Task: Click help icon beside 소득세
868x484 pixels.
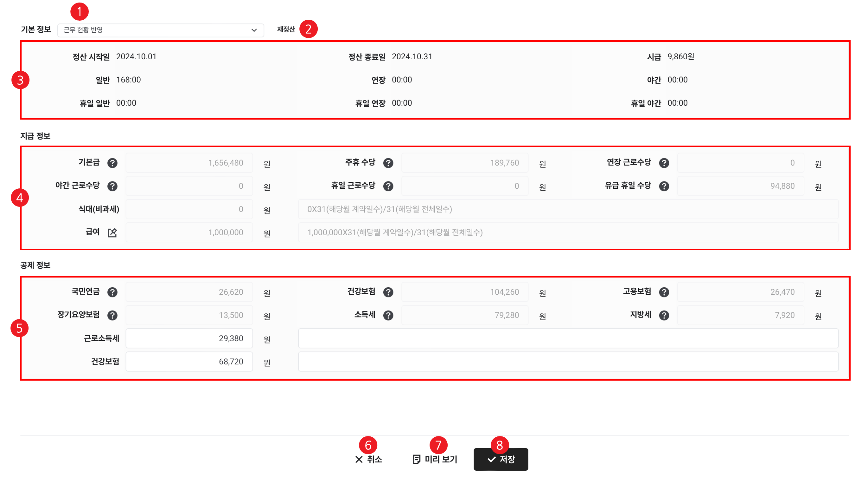Action: point(388,315)
